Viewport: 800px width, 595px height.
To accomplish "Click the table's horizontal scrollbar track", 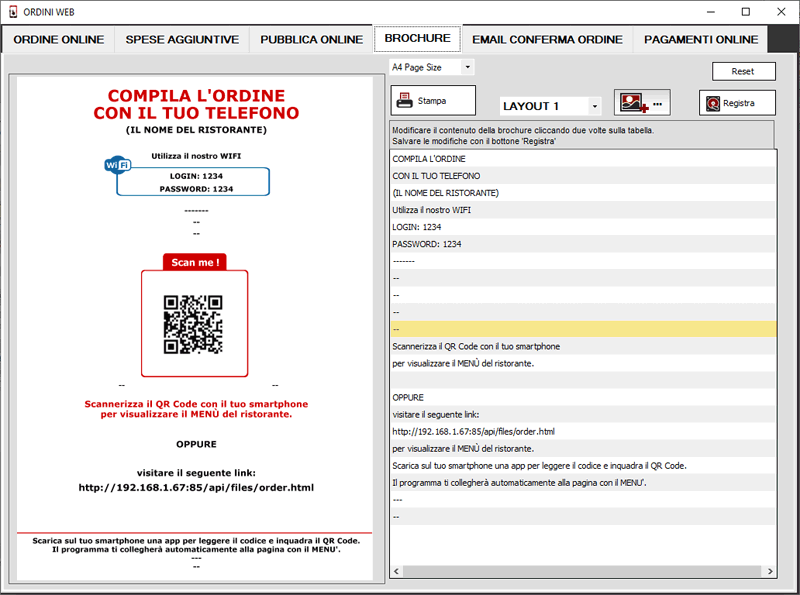I will click(x=583, y=571).
